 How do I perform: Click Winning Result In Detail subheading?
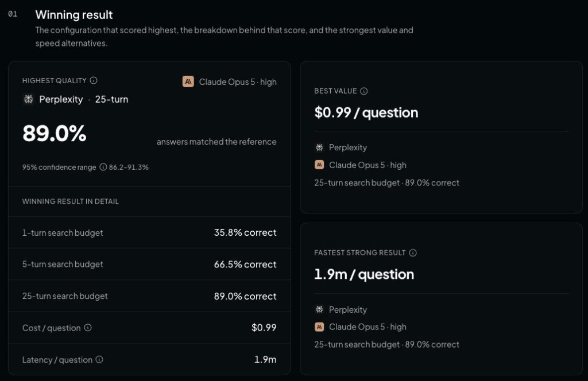tap(71, 201)
